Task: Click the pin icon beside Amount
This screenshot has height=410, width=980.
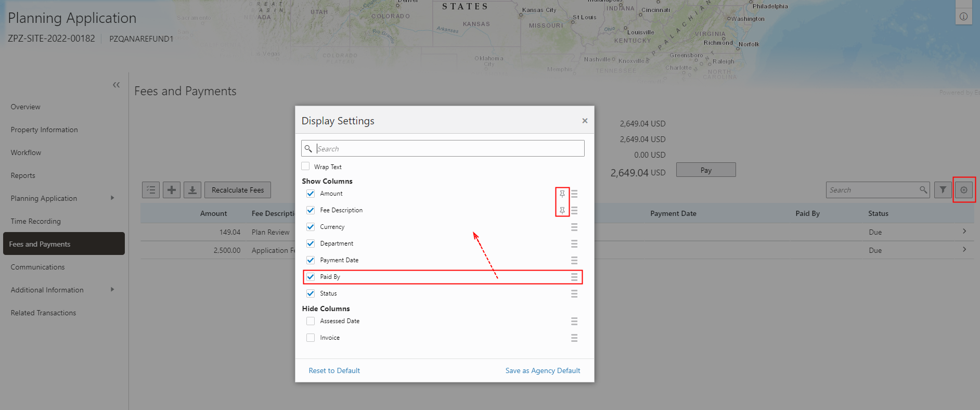Action: tap(562, 194)
